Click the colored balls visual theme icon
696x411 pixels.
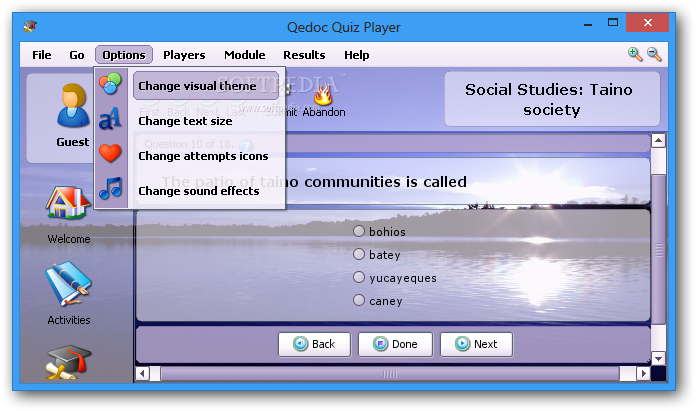point(110,83)
